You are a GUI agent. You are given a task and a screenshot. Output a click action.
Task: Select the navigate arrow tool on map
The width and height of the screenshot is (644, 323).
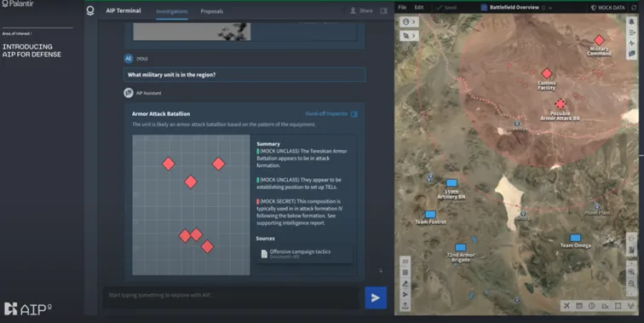pos(405,294)
